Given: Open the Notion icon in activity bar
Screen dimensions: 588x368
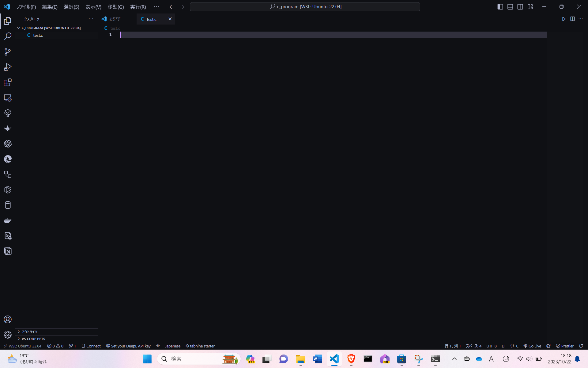Looking at the screenshot, I should pyautogui.click(x=8, y=251).
